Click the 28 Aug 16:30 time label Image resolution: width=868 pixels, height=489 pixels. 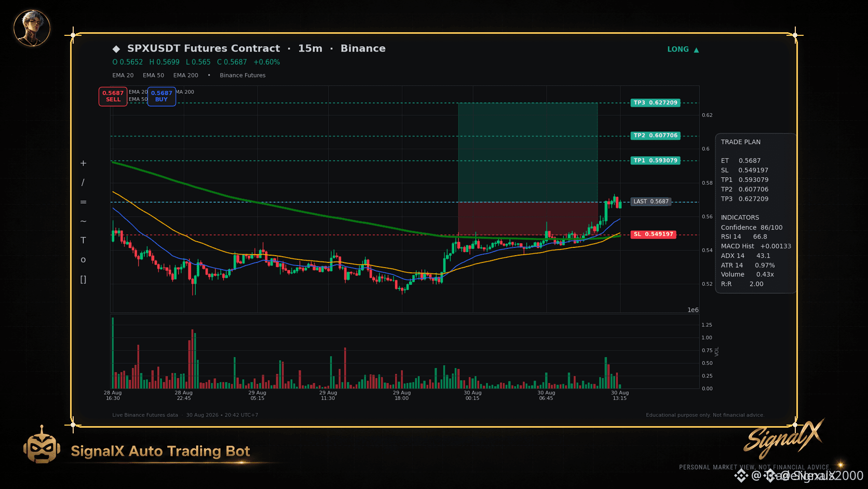coord(113,395)
